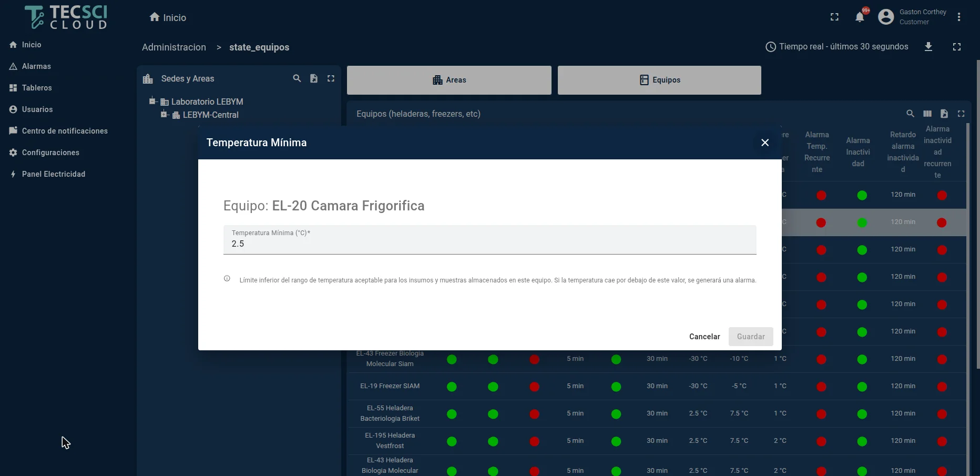980x476 pixels.
Task: Search the Equipos table
Action: 911,114
